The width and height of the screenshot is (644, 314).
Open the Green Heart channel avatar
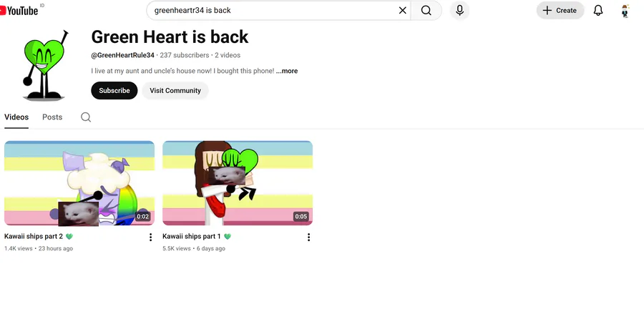click(x=44, y=66)
